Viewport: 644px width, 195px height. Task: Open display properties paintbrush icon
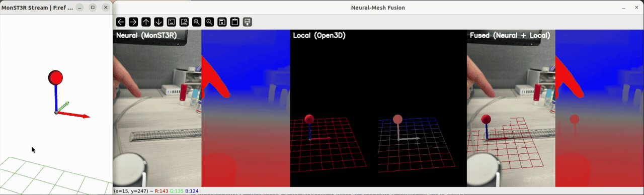[248, 22]
